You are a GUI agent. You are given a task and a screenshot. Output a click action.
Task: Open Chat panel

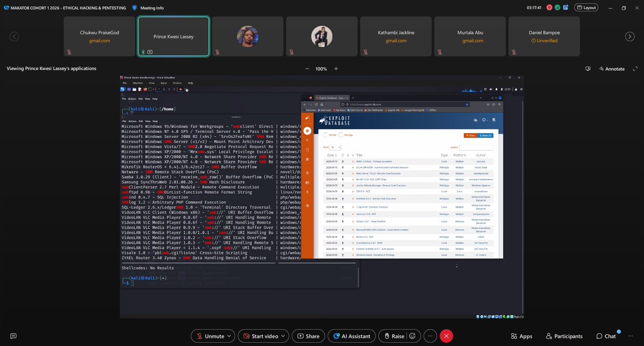pos(606,336)
